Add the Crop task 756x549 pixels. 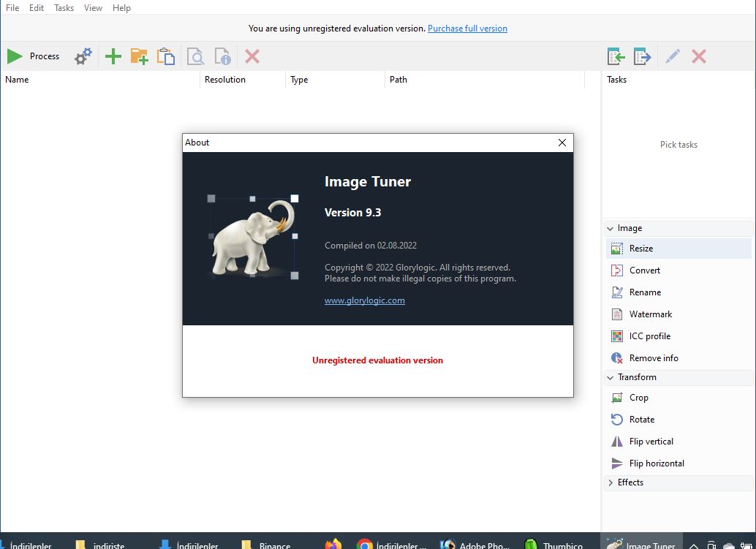click(x=678, y=398)
